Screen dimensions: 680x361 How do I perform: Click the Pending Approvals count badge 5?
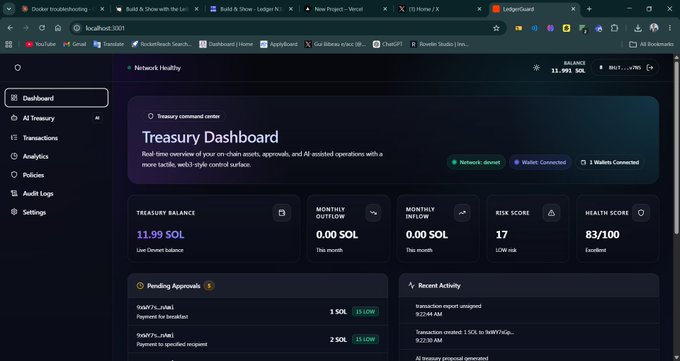(209, 286)
